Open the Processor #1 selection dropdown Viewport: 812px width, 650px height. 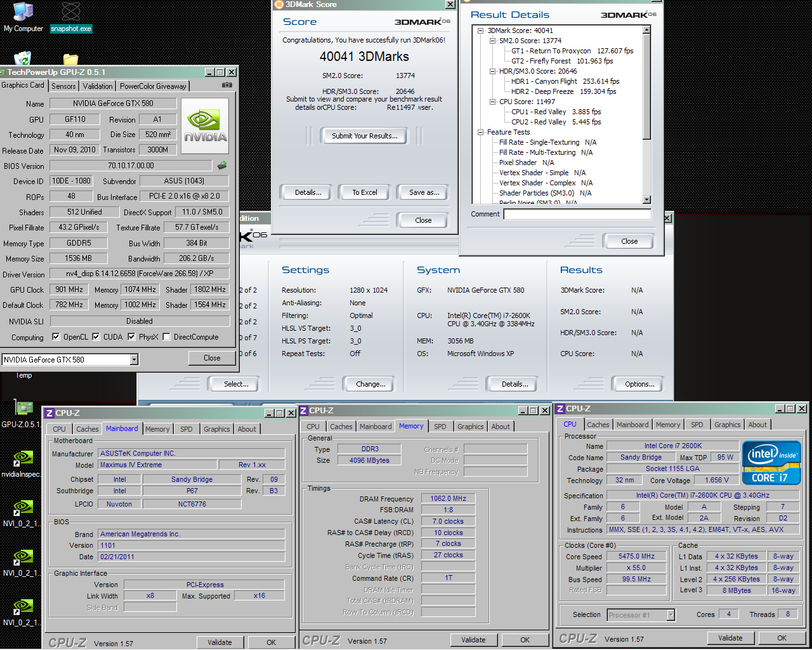pyautogui.click(x=671, y=615)
